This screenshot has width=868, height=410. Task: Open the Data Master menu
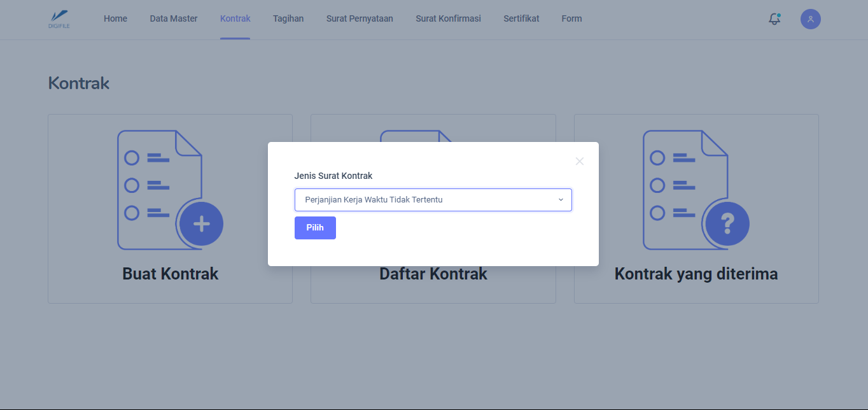(x=174, y=18)
